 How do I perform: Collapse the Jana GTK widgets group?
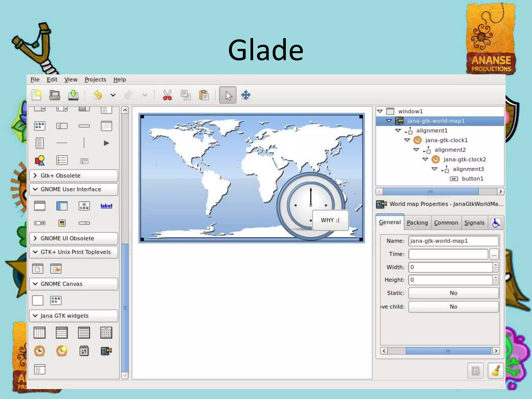74,316
